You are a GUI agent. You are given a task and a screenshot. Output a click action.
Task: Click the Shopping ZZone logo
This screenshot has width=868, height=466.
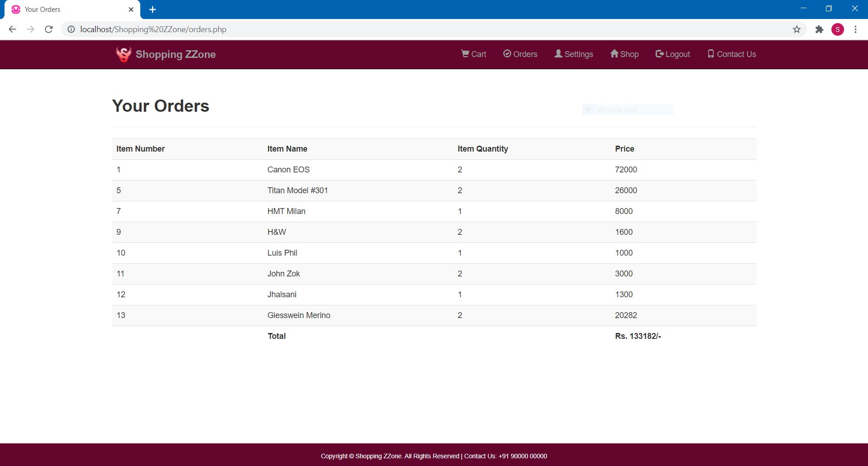[x=123, y=54]
